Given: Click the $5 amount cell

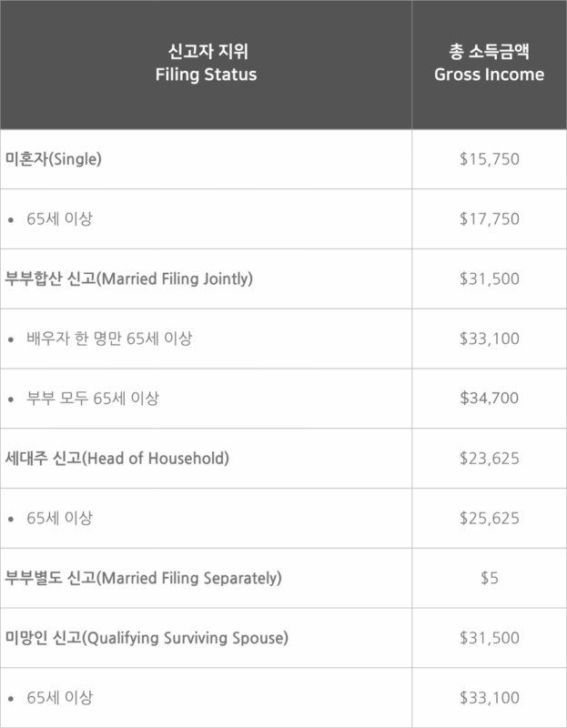Looking at the screenshot, I should [x=489, y=579].
